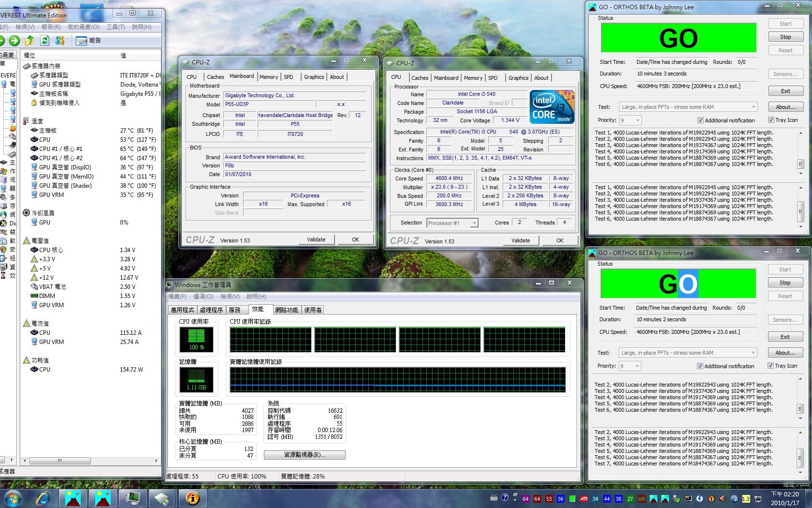Click the green forward arrow in EVEREST toolbar
Viewport: 812px width, 508px height.
pyautogui.click(x=14, y=41)
